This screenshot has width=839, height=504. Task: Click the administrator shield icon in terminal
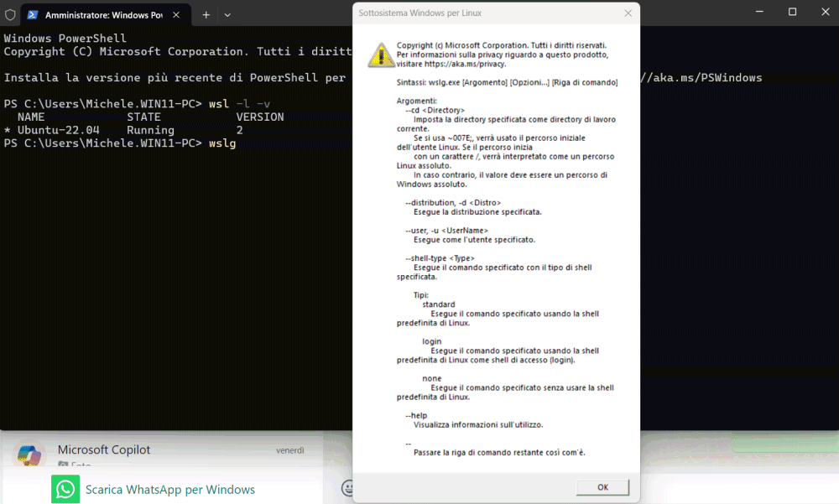[x=10, y=15]
